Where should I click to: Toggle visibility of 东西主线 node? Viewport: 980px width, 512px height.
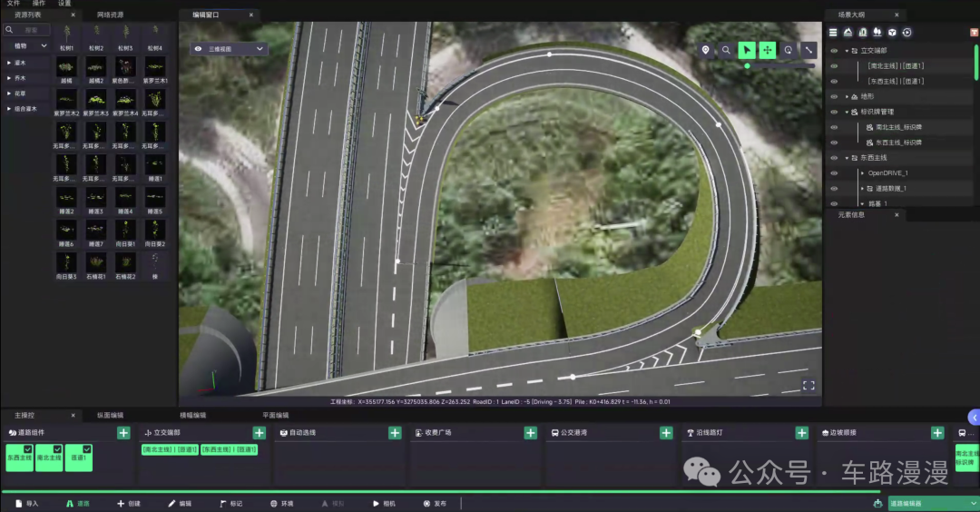[834, 158]
